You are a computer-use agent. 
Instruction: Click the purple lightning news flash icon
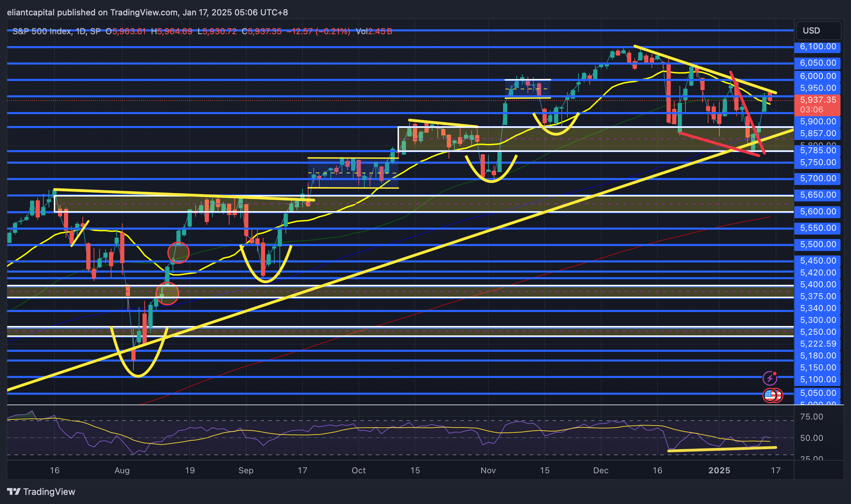click(x=770, y=378)
